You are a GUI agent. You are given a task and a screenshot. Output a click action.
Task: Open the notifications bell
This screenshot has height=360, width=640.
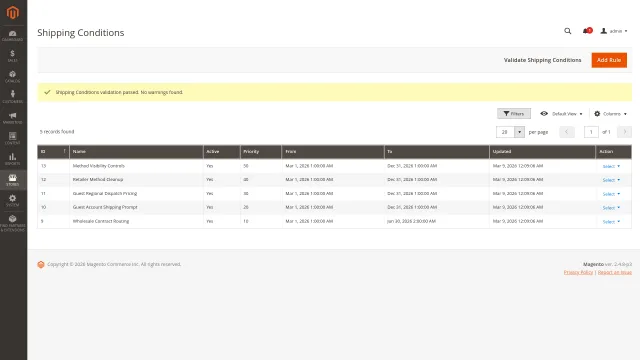587,31
